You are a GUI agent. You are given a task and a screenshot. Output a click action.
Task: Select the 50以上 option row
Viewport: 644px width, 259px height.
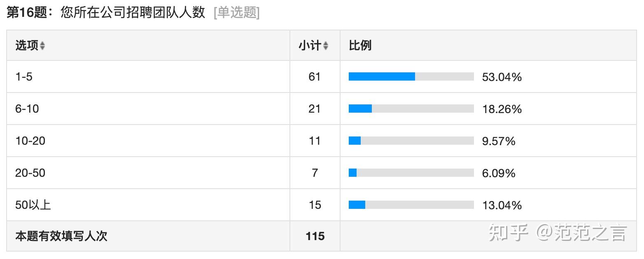click(x=322, y=205)
